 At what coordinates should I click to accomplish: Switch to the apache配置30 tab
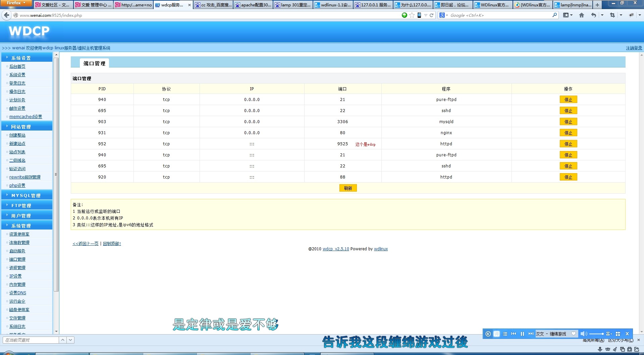[253, 5]
